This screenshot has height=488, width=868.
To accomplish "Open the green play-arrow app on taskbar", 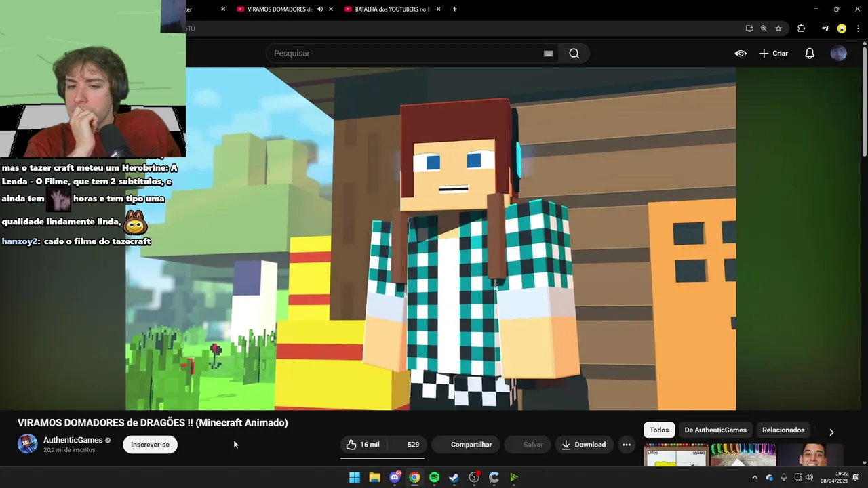I will pos(514,477).
